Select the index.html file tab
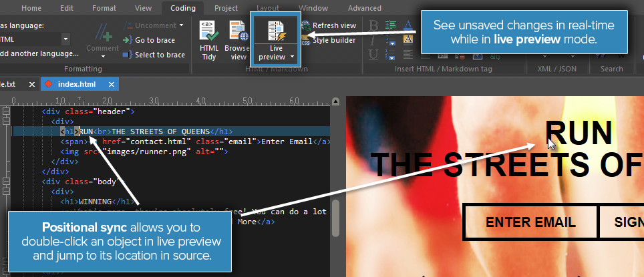The image size is (644, 277). 77,84
